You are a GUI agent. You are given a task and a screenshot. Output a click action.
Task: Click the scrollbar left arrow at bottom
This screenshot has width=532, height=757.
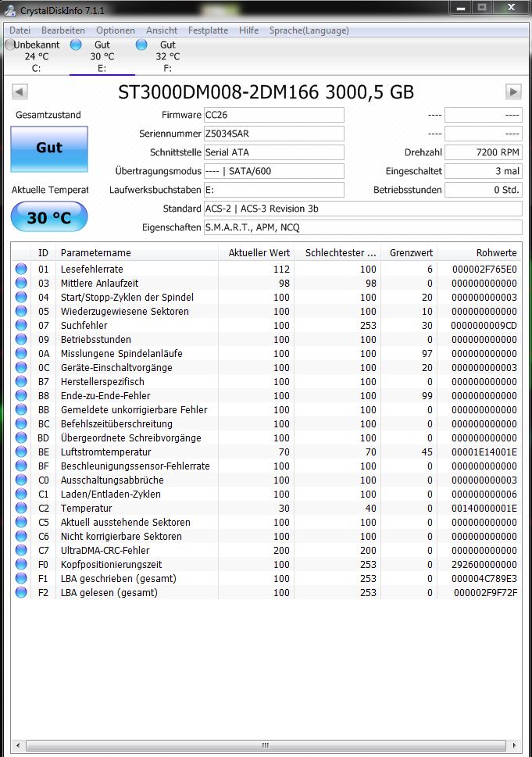[18, 745]
